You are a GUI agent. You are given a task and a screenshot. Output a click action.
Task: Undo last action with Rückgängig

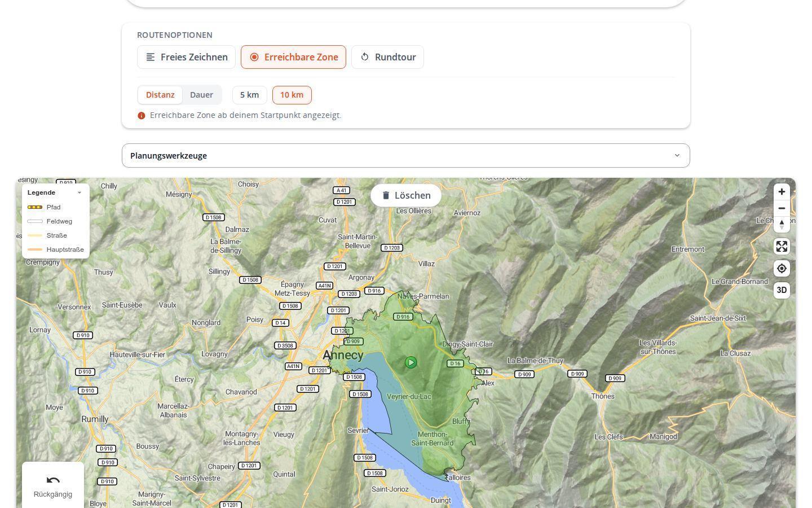click(53, 485)
